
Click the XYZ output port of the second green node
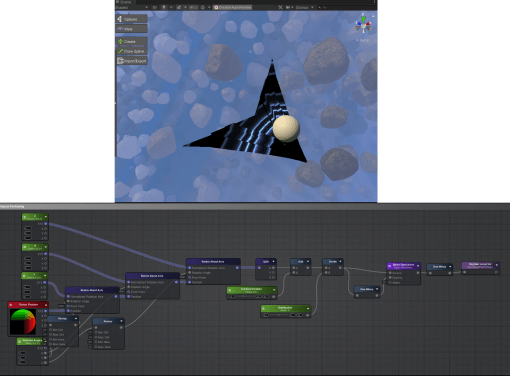click(x=46, y=254)
